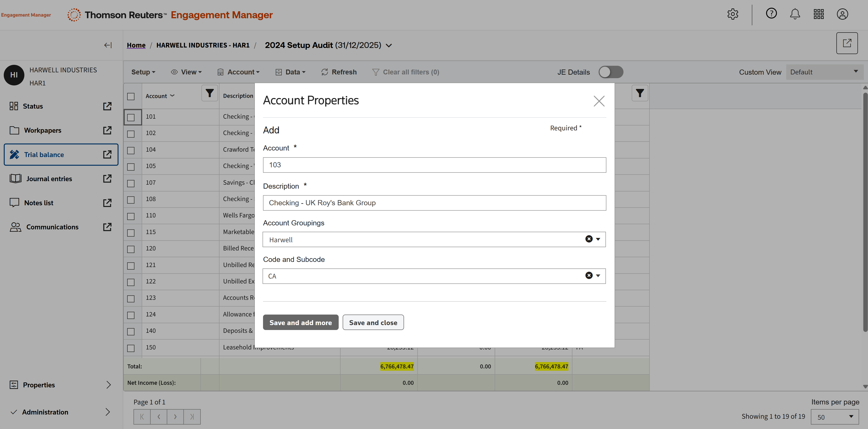Expand the Code and Subcode dropdown
The image size is (868, 429).
click(x=598, y=276)
